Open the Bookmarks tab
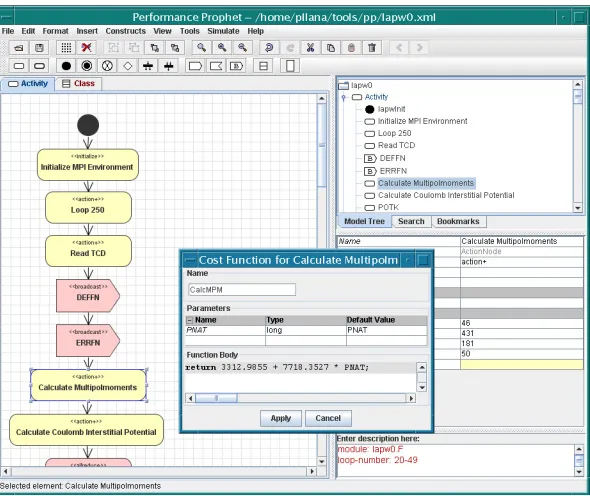Screen dimensions: 590x496 (x=458, y=221)
